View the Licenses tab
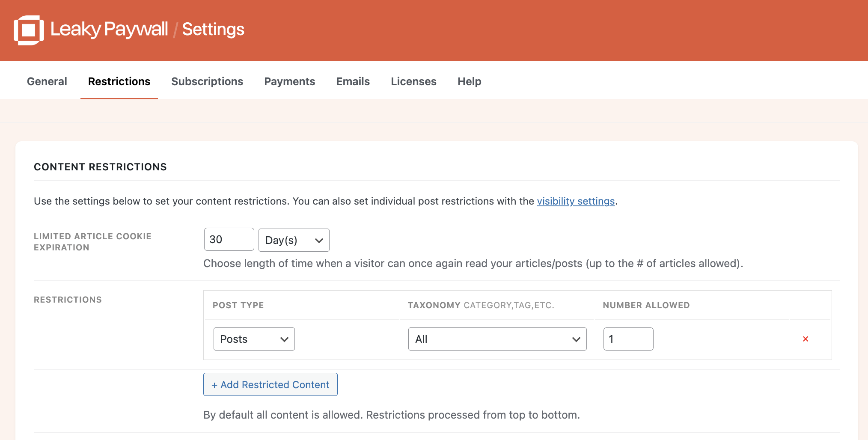This screenshot has width=868, height=440. 413,81
